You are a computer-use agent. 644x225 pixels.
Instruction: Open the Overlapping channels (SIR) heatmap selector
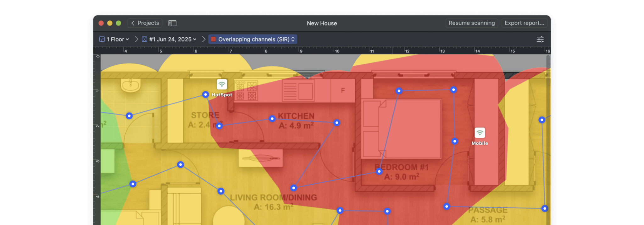pos(253,39)
